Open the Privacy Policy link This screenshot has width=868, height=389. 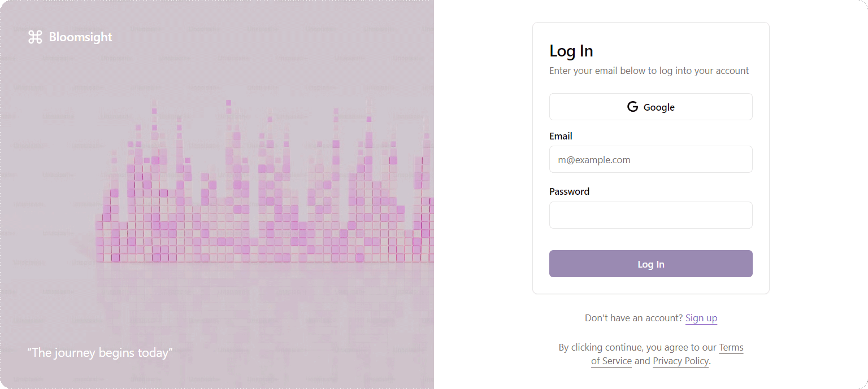tap(680, 361)
